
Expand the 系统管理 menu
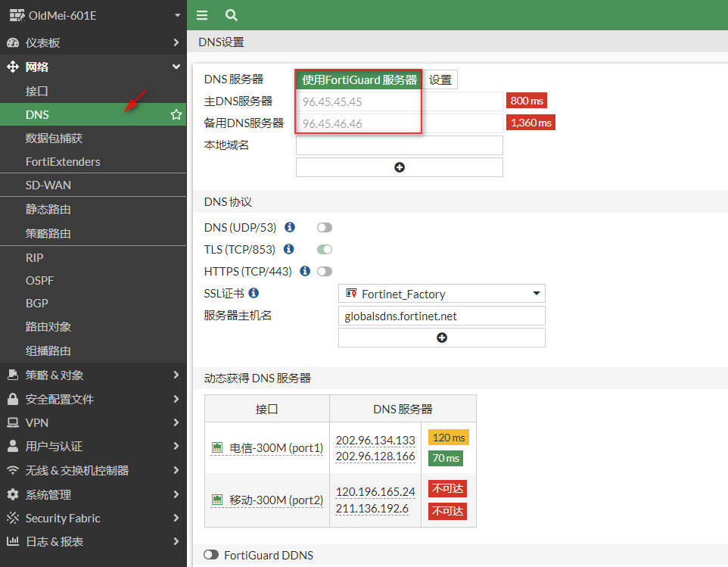[93, 494]
